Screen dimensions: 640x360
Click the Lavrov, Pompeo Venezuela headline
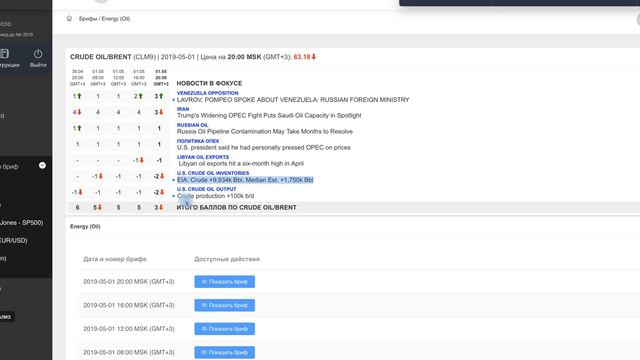[293, 100]
